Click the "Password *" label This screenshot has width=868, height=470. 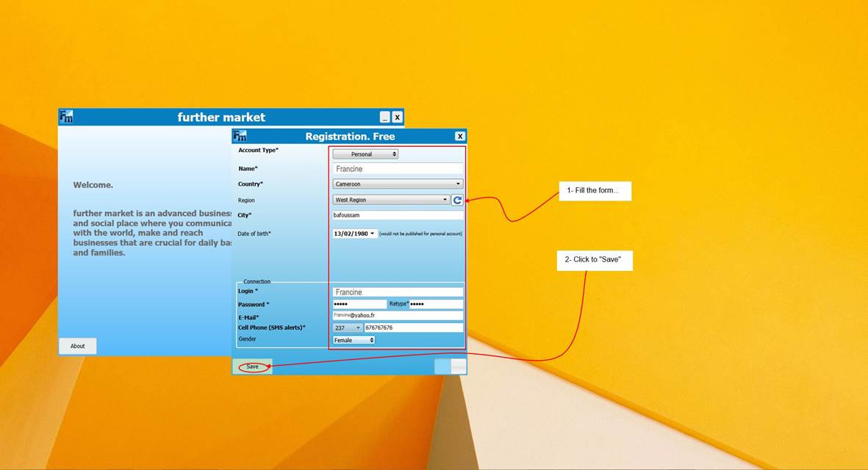tap(254, 305)
